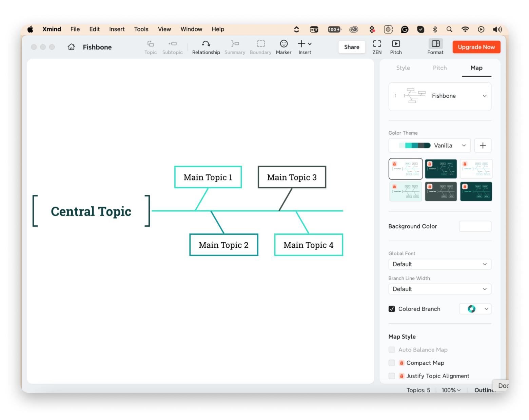Viewport: 529px width, 420px height.
Task: Expand the Fishbone structure dropdown
Action: (440, 96)
